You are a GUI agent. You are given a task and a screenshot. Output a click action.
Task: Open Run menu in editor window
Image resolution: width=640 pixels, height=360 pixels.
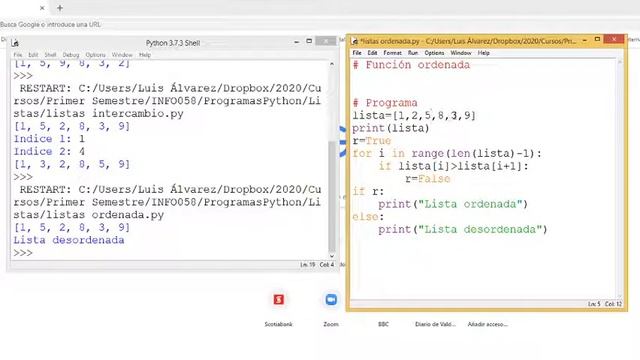coord(413,53)
